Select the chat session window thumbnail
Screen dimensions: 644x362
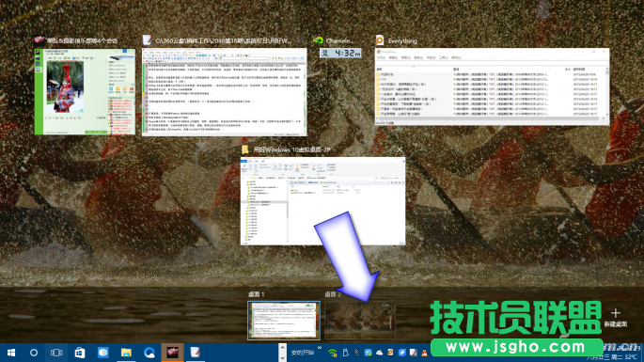[85, 91]
